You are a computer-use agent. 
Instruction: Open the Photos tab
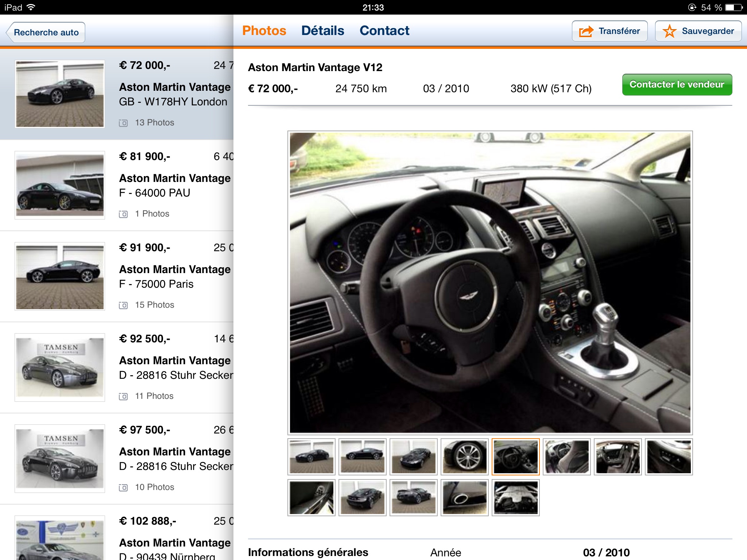(x=264, y=31)
